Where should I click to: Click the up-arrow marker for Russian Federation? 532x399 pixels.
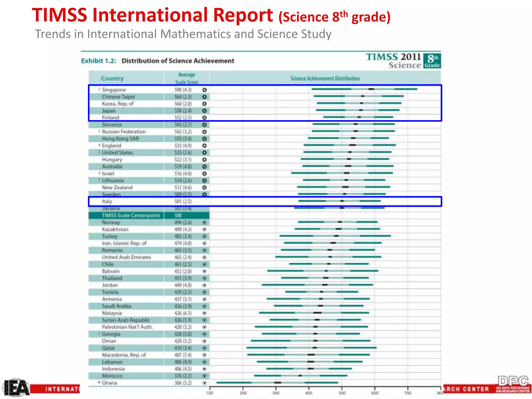(204, 132)
